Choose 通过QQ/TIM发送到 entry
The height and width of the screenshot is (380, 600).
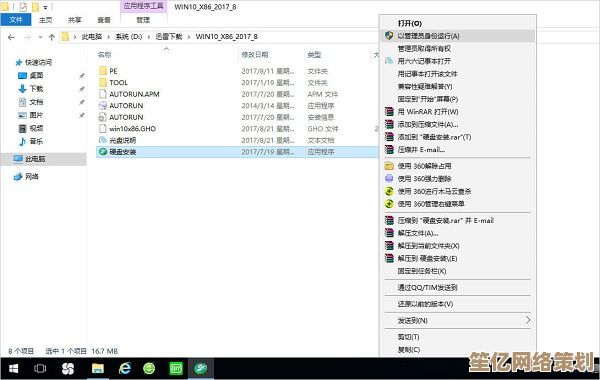(427, 287)
